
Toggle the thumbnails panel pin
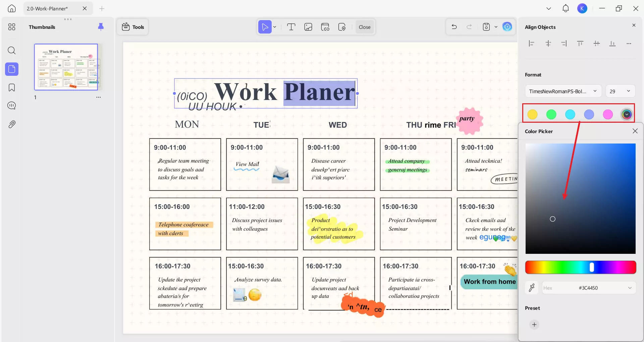tap(101, 27)
